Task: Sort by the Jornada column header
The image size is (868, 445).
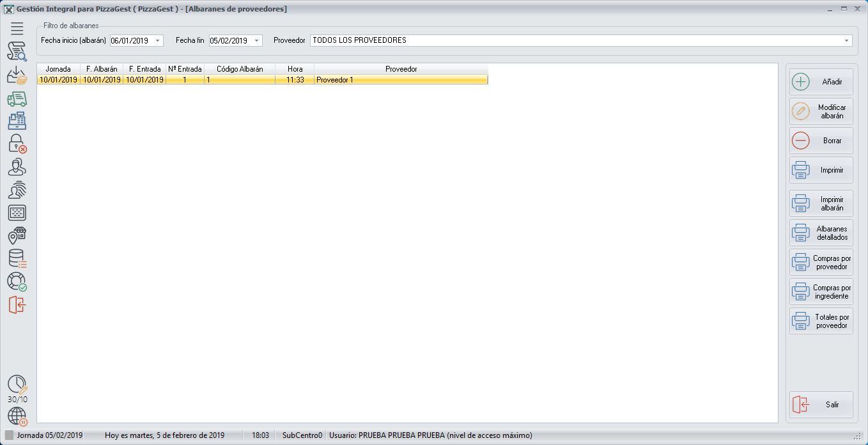Action: (x=58, y=69)
